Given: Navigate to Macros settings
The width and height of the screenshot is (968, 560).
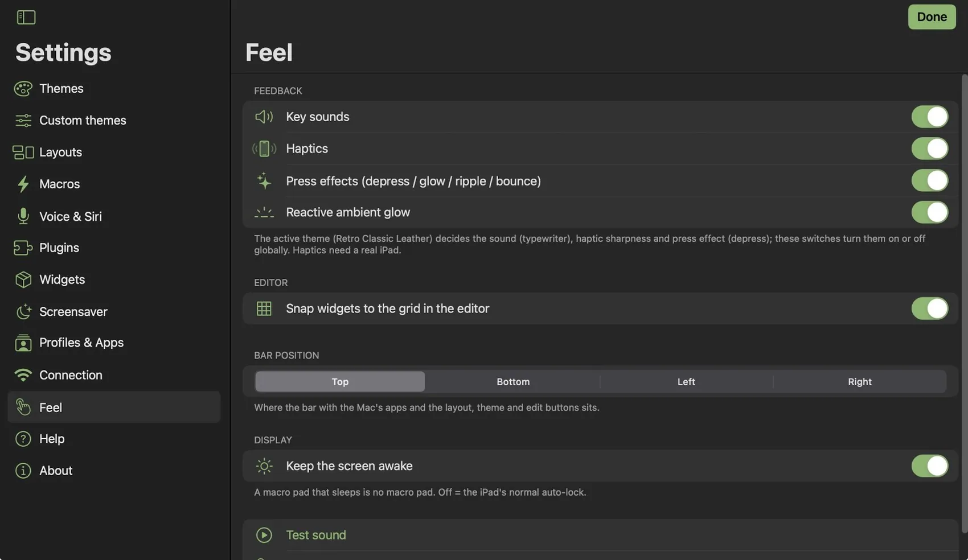Looking at the screenshot, I should click(114, 184).
